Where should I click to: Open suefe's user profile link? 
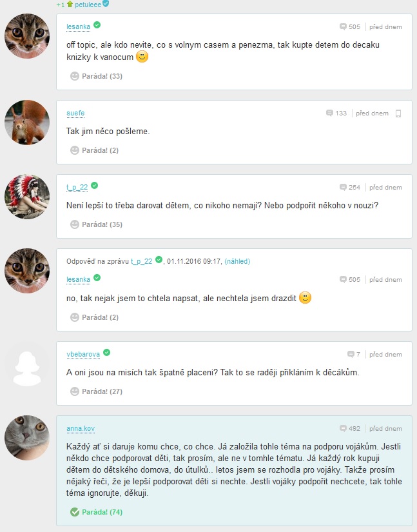[75, 113]
